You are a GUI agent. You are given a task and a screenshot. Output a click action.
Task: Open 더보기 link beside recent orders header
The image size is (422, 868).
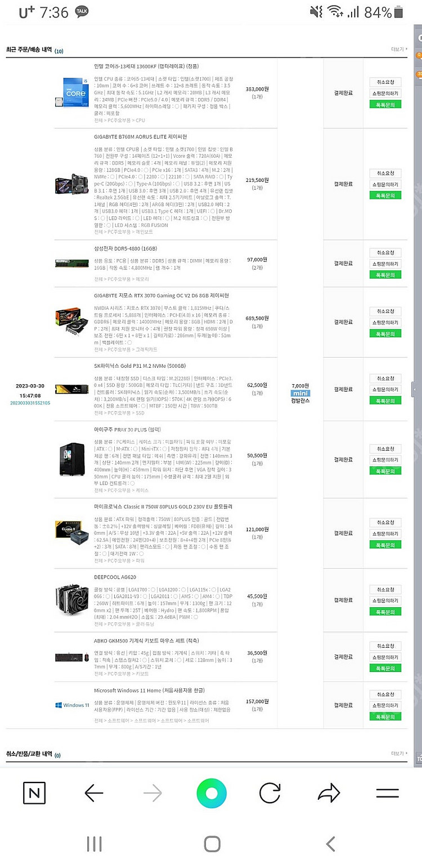click(x=398, y=49)
